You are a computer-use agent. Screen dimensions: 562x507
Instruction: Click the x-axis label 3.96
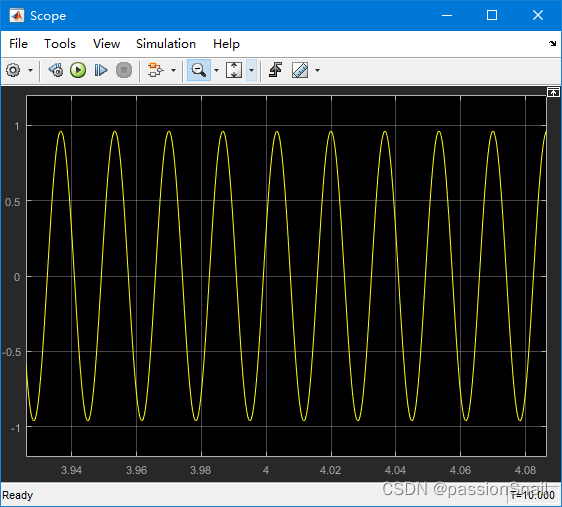[x=137, y=470]
